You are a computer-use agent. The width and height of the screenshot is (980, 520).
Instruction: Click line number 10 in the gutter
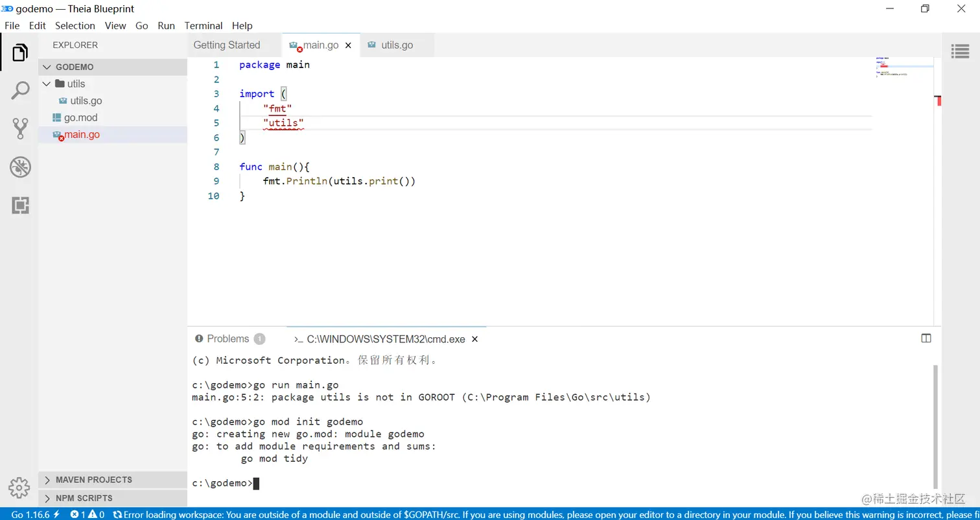tap(213, 196)
